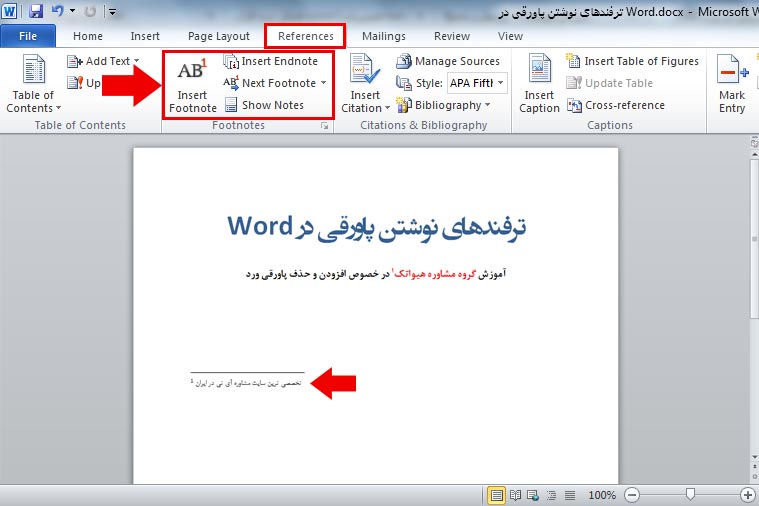Screen dimensions: 759x506
Task: Zoom in with the plus button
Action: (x=747, y=495)
